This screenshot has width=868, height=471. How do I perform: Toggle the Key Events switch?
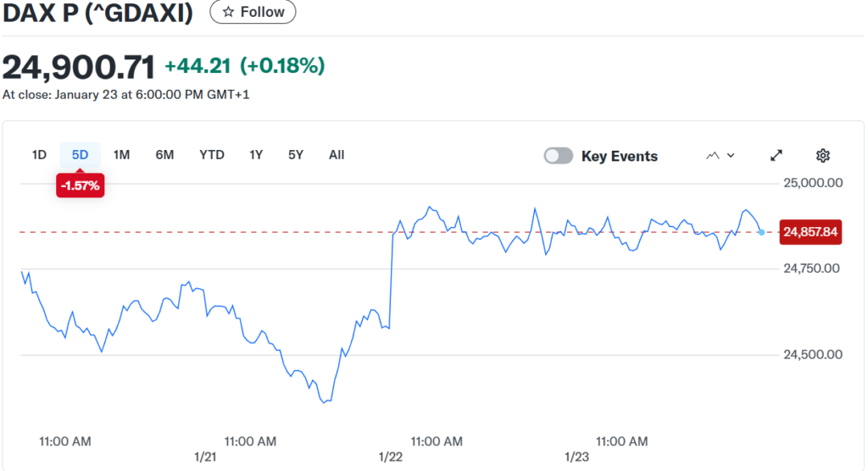click(559, 156)
